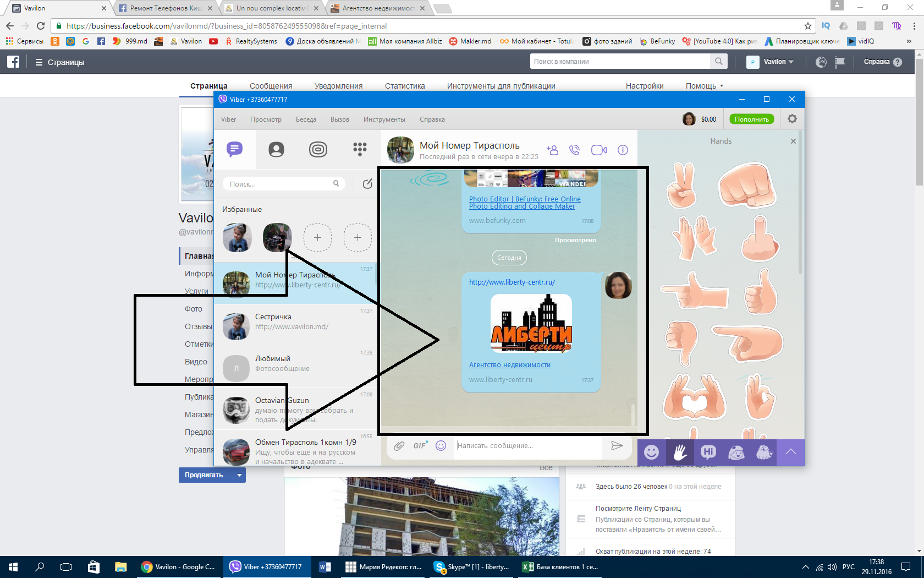Send the thumbs up sticker

pyautogui.click(x=761, y=292)
